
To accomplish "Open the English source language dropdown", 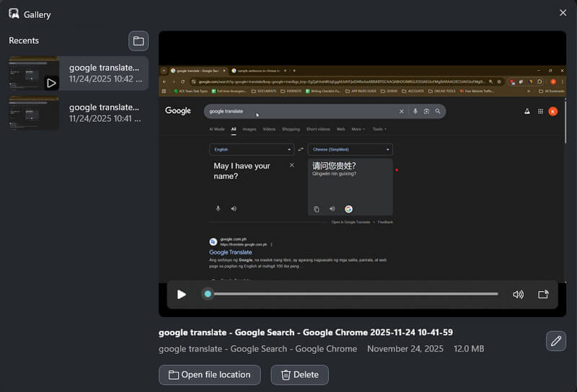I will tap(252, 149).
